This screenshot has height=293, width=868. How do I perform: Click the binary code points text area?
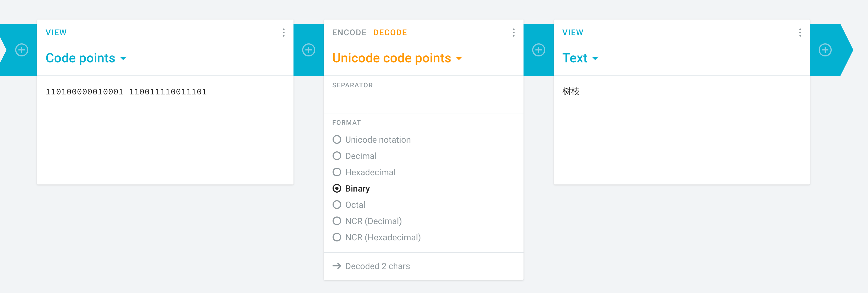pos(165,130)
